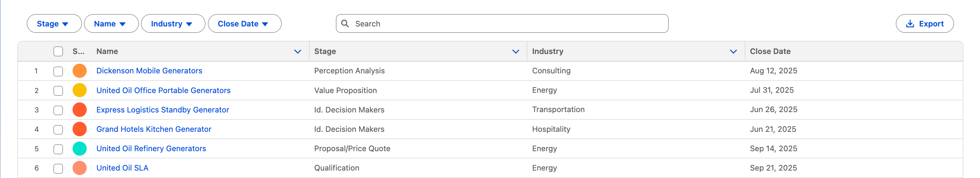Open Express Logistics Standby Generator opportunity

[x=163, y=110]
